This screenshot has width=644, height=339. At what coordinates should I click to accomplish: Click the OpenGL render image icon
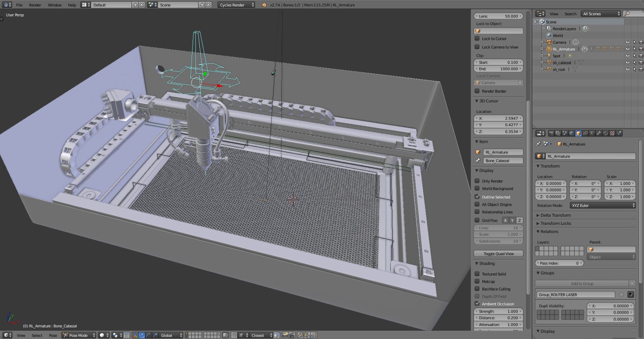pyautogui.click(x=285, y=335)
